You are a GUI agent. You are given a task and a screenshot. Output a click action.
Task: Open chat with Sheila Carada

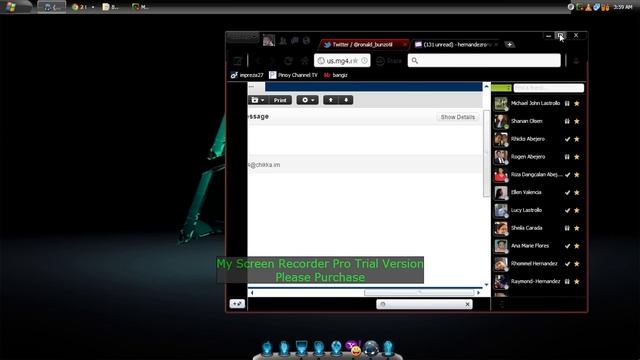(x=527, y=228)
